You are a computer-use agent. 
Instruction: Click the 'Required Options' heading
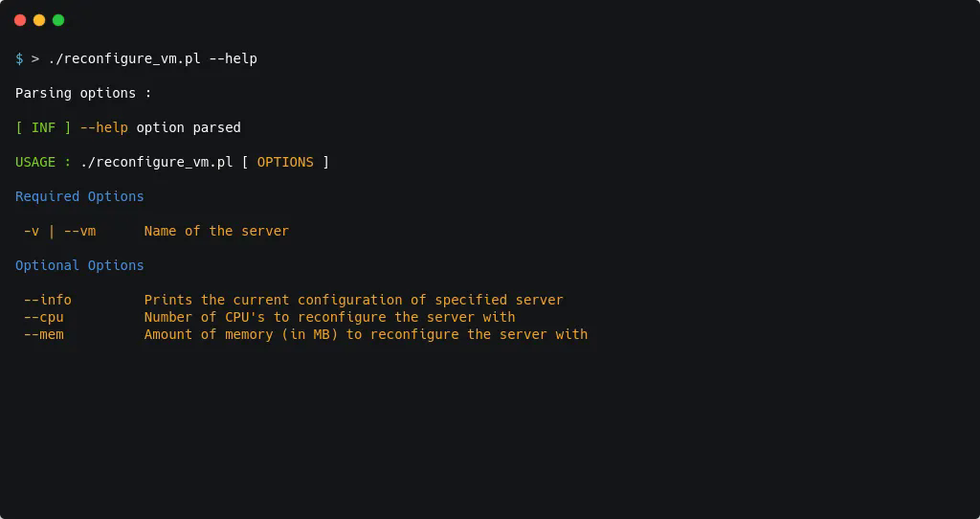[79, 196]
